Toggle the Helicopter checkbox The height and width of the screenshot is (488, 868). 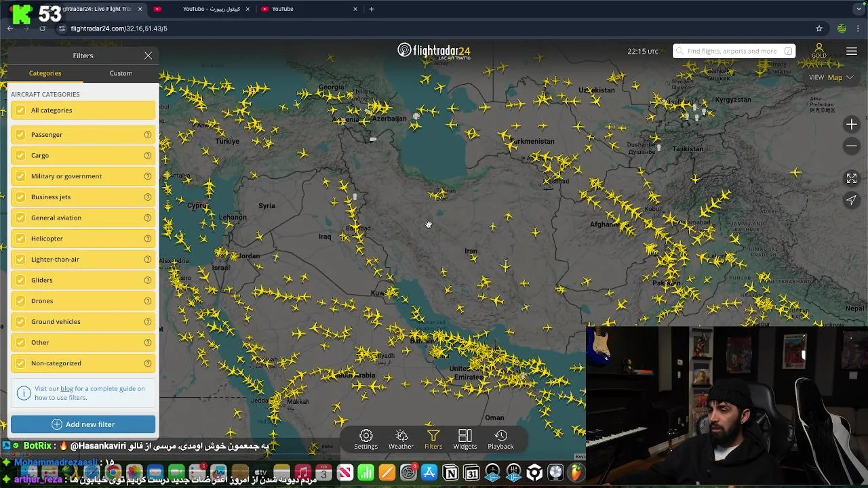click(20, 239)
